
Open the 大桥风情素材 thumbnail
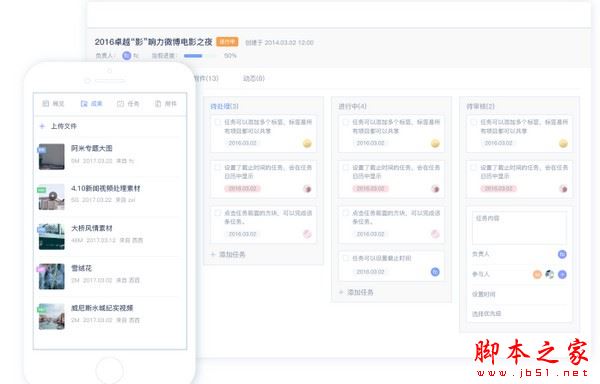click(x=51, y=236)
